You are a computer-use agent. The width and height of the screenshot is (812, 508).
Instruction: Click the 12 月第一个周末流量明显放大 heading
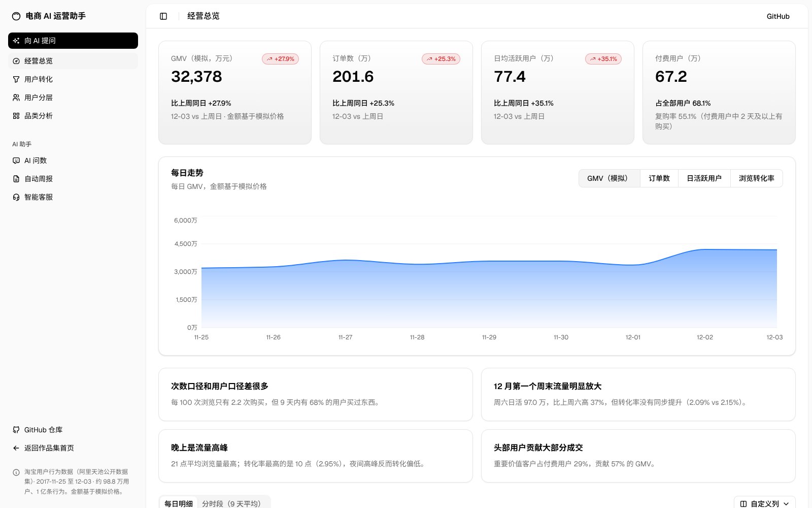coord(548,386)
